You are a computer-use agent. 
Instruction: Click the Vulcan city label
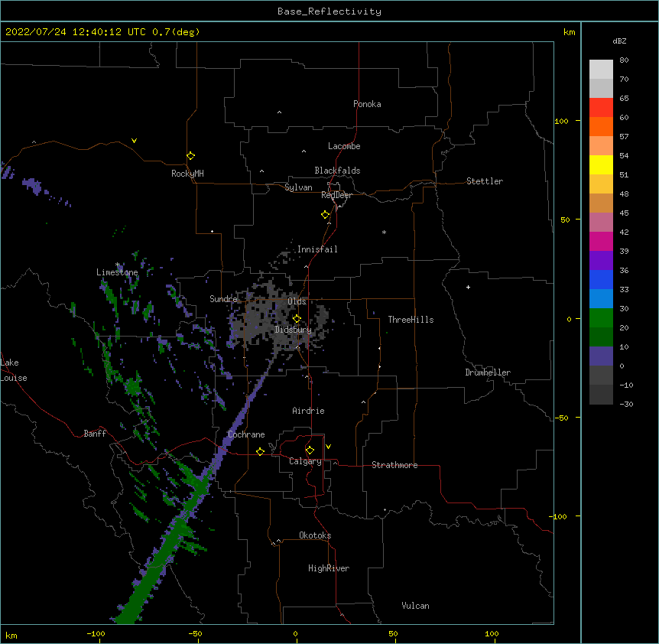415,606
